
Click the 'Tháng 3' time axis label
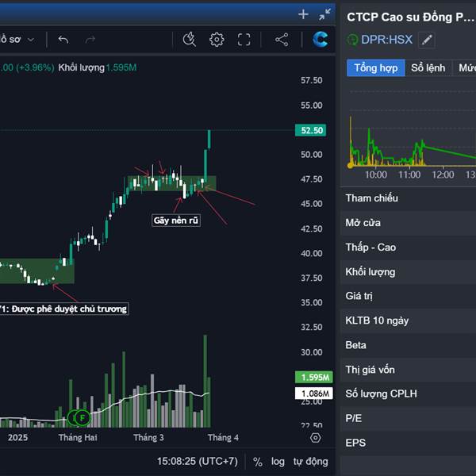click(148, 437)
